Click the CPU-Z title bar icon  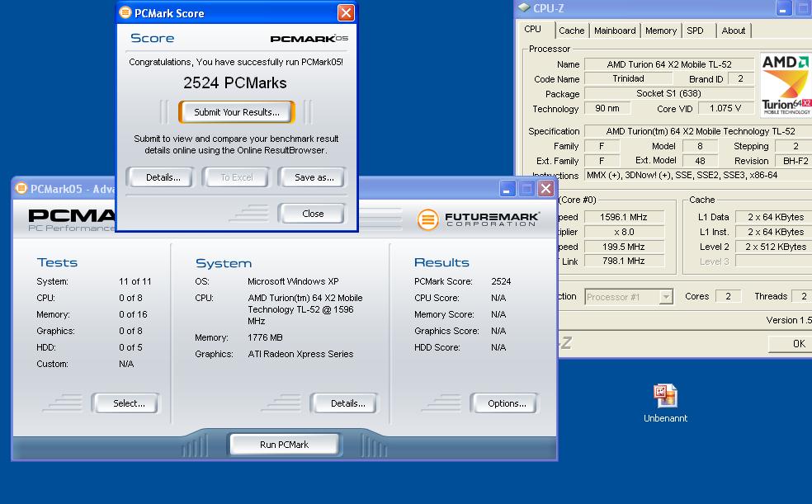pyautogui.click(x=525, y=7)
